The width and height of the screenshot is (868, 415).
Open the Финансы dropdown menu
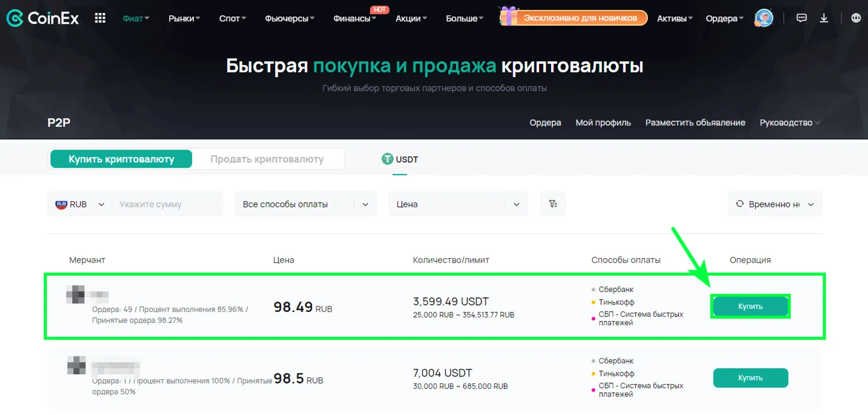coord(354,18)
